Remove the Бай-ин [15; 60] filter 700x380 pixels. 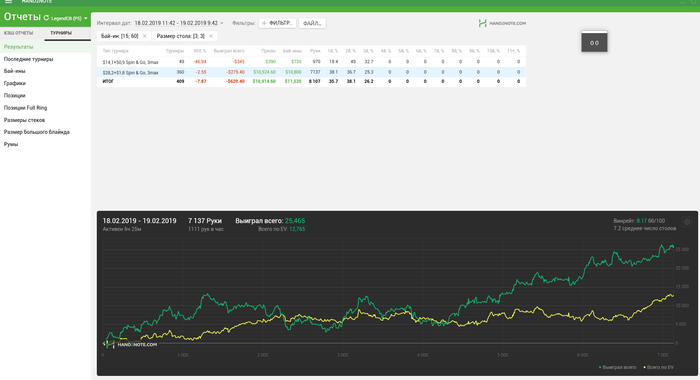click(x=144, y=36)
